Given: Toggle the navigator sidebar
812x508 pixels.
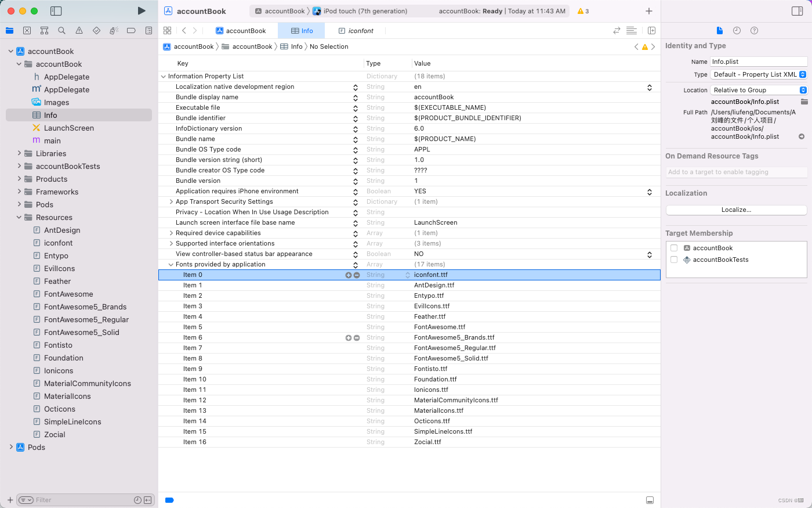Looking at the screenshot, I should [56, 11].
